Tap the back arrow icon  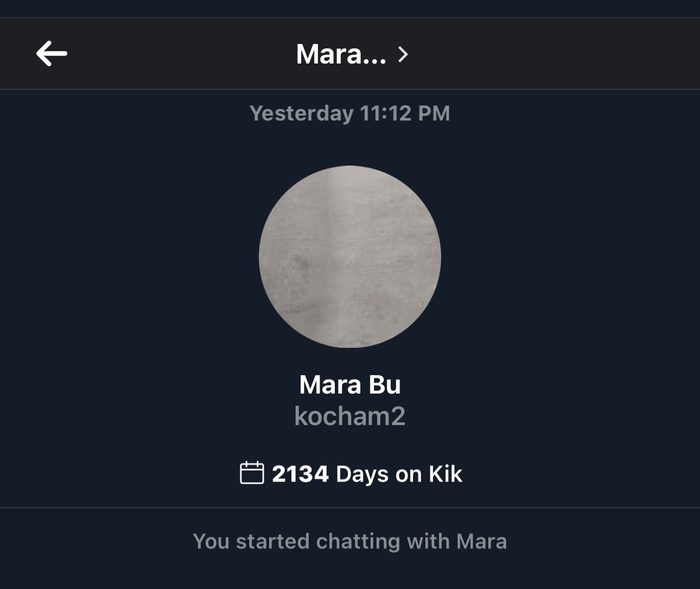click(52, 53)
